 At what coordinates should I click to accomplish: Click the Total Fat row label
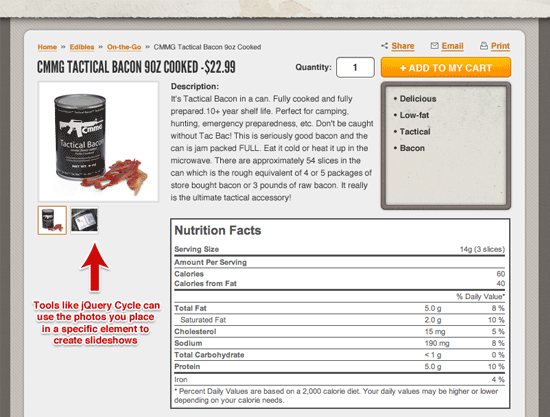tap(190, 308)
